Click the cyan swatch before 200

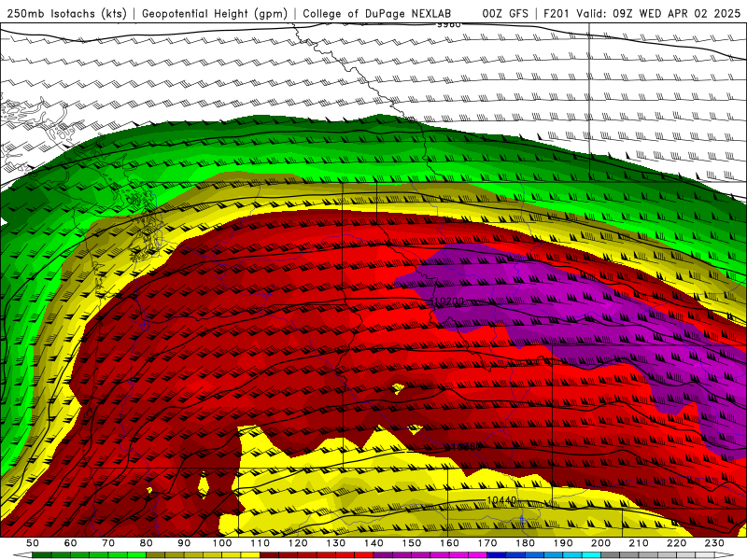[x=591, y=555]
